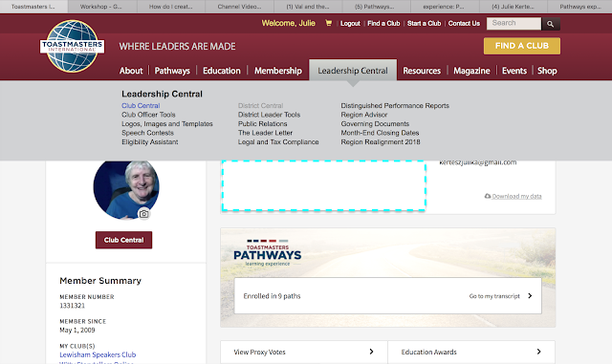Open Speech Contests link
Screen dimensions: 612x364
(x=147, y=133)
